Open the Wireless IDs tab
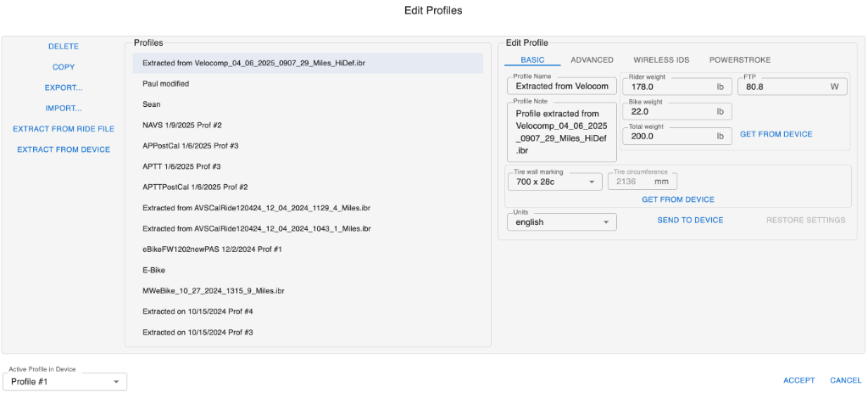This screenshot has width=868, height=398. pyautogui.click(x=661, y=60)
